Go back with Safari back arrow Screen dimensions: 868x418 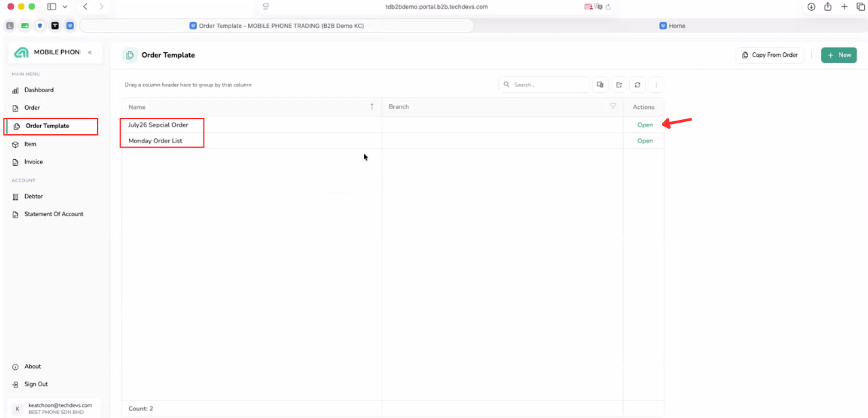pyautogui.click(x=85, y=7)
